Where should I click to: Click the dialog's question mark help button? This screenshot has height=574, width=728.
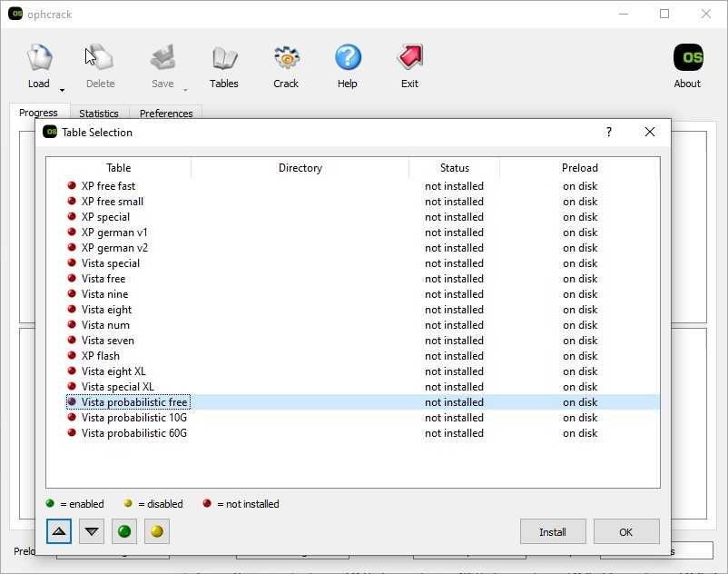(x=609, y=132)
